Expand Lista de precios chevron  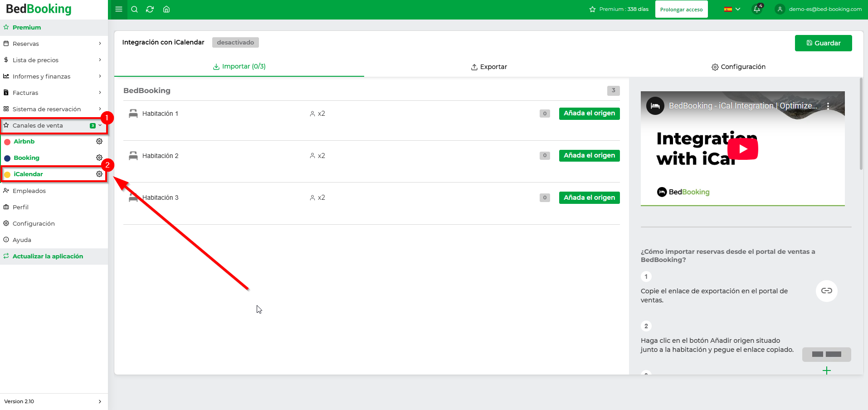point(100,60)
